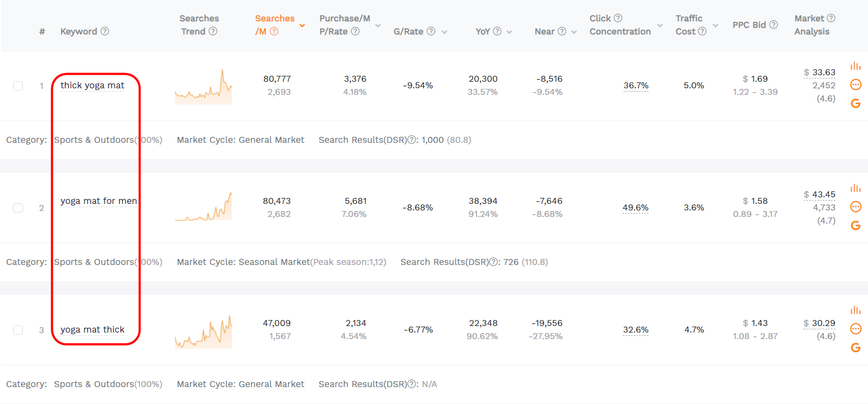The height and width of the screenshot is (404, 868).
Task: Select checkbox for thick yoga mat row
Action: tap(18, 86)
